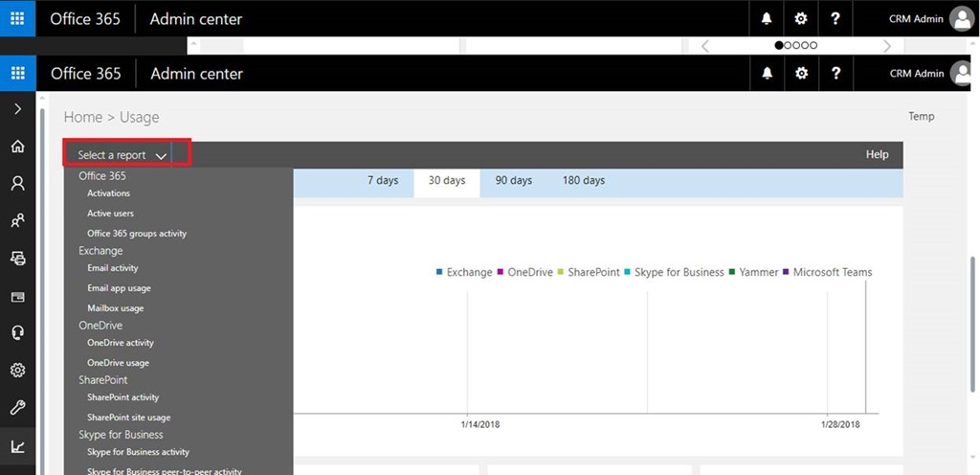Select 180 days time range
Viewport: 980px width, 475px height.
[x=584, y=181]
